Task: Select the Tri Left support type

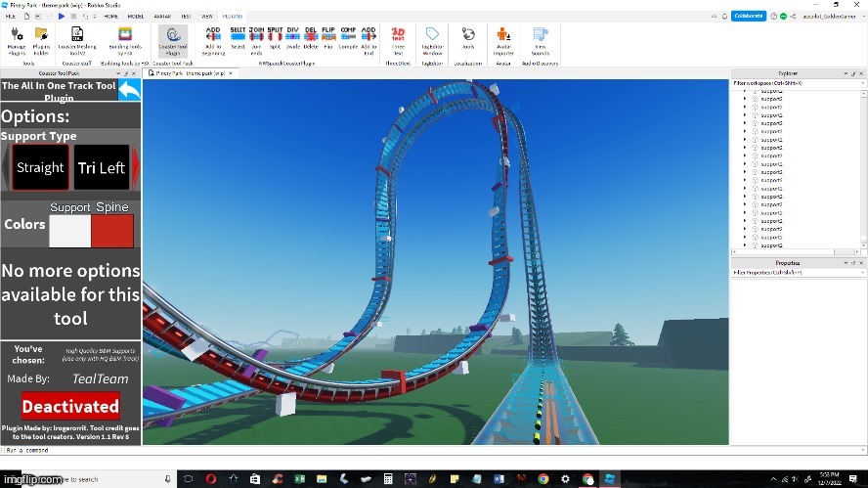Action: 102,167
